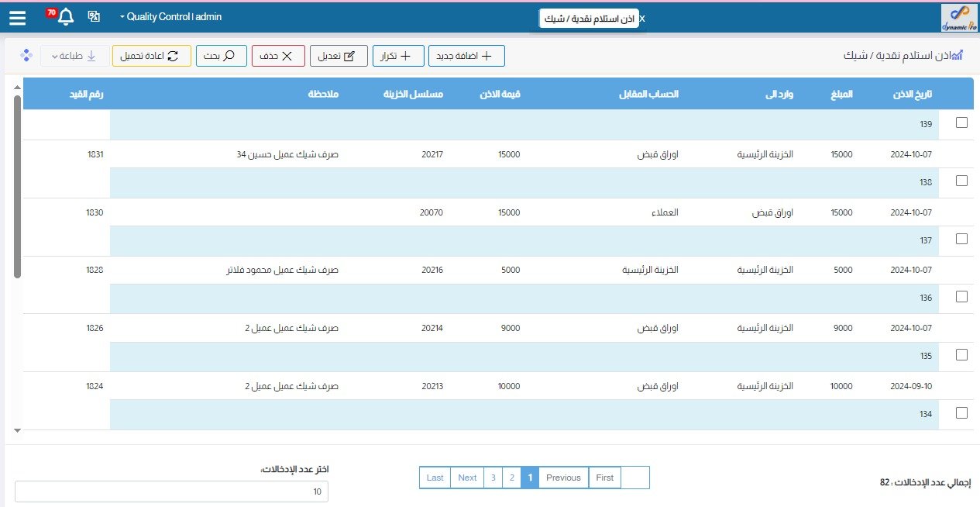
Task: Expand the Quality Control | admin dropdown
Action: [x=171, y=17]
